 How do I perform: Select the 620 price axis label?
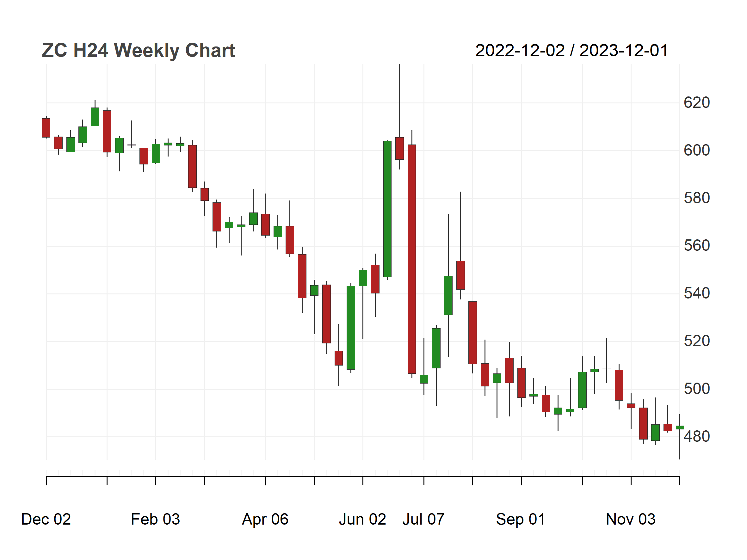(x=697, y=103)
